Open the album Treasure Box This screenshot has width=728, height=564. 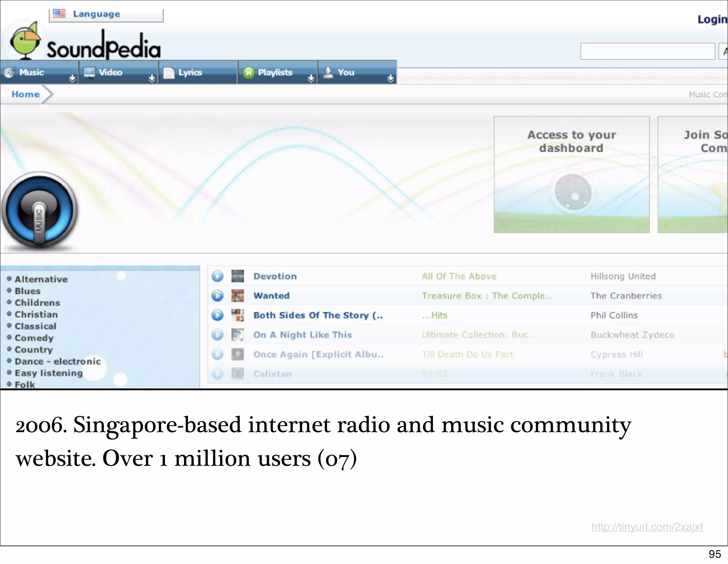486,296
